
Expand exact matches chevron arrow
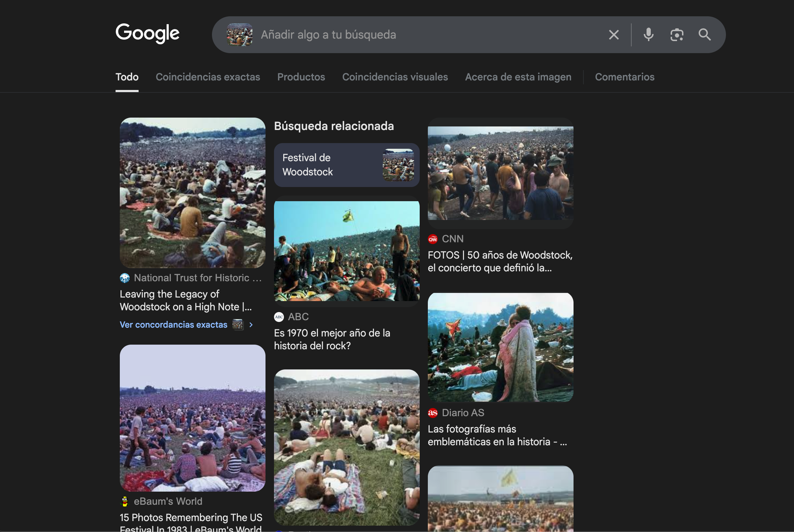[x=251, y=325]
